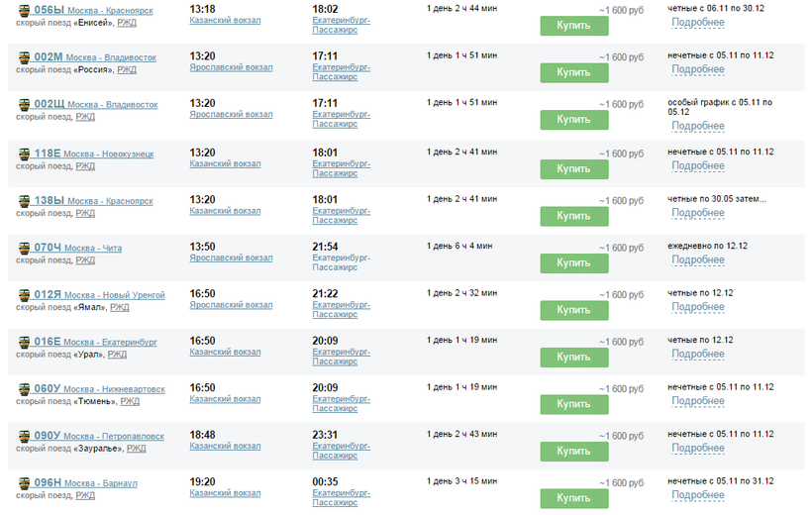
Task: Open Ярославский вокзал link for 13:50 departure
Action: click(231, 258)
